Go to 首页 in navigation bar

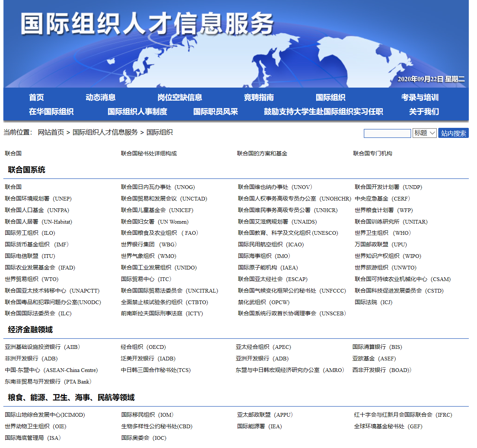(x=36, y=98)
